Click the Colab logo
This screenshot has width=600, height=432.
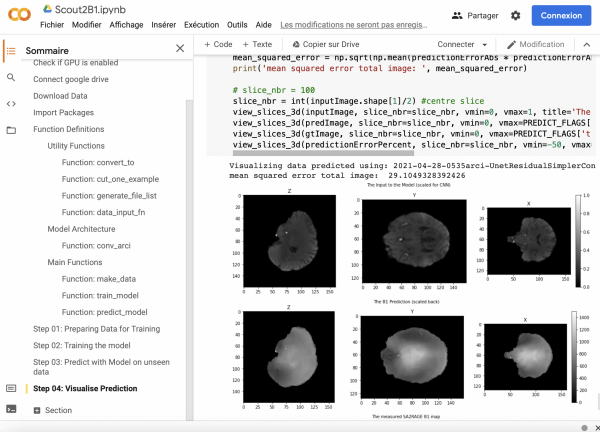click(x=18, y=16)
